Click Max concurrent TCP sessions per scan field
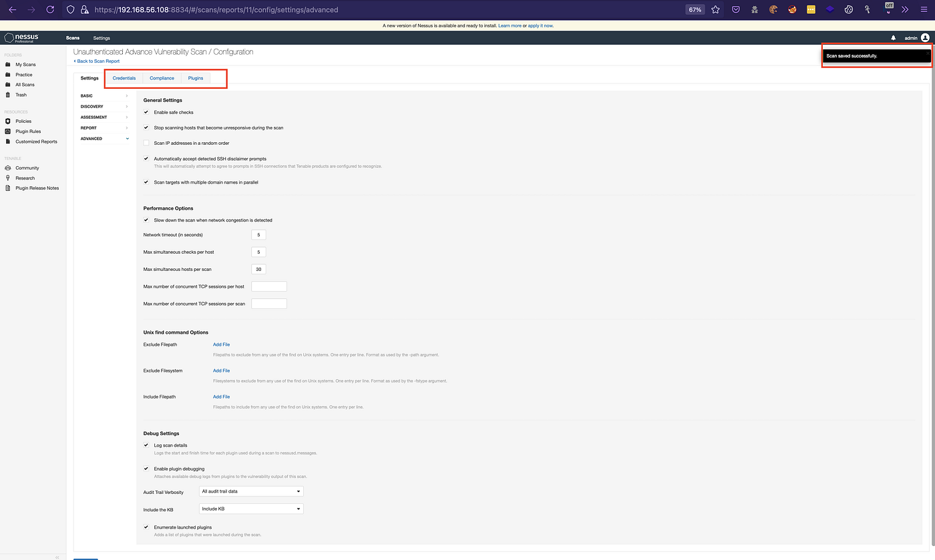The width and height of the screenshot is (935, 560). [x=268, y=304]
